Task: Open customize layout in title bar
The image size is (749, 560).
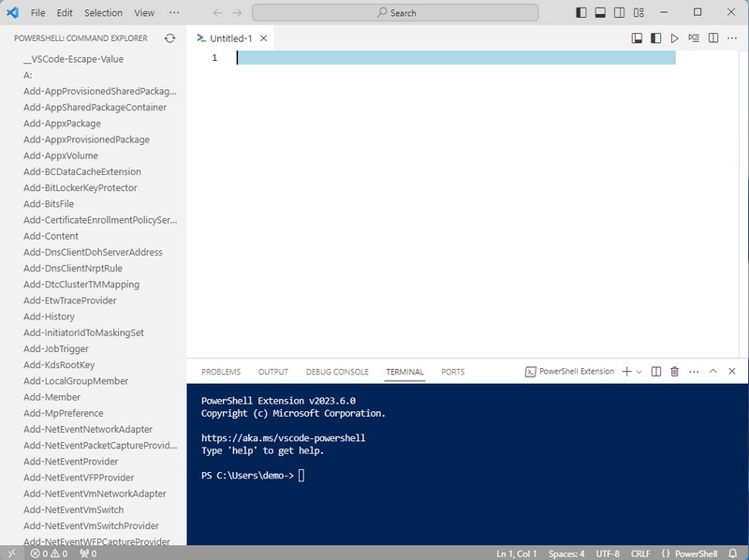Action: point(639,13)
